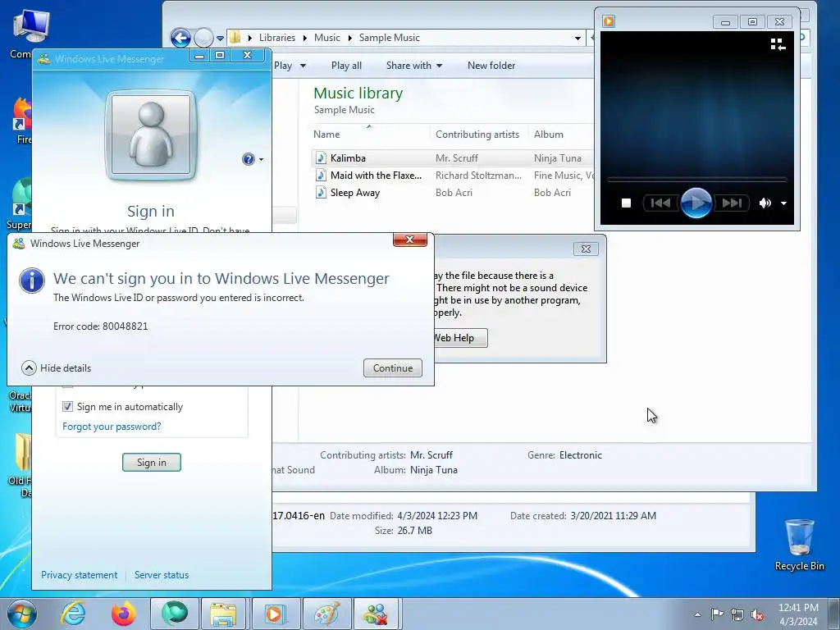This screenshot has height=630, width=840.
Task: Click the Play button in Media Player
Action: pos(696,203)
